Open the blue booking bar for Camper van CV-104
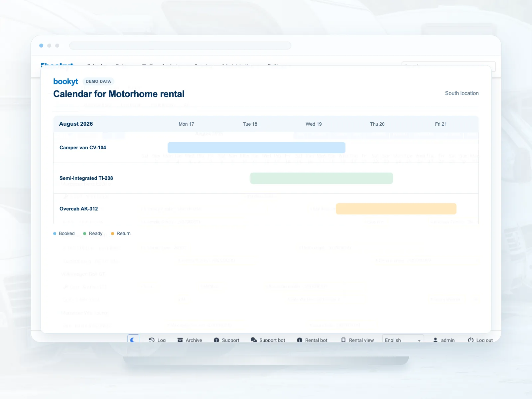This screenshot has width=532, height=399. point(256,148)
